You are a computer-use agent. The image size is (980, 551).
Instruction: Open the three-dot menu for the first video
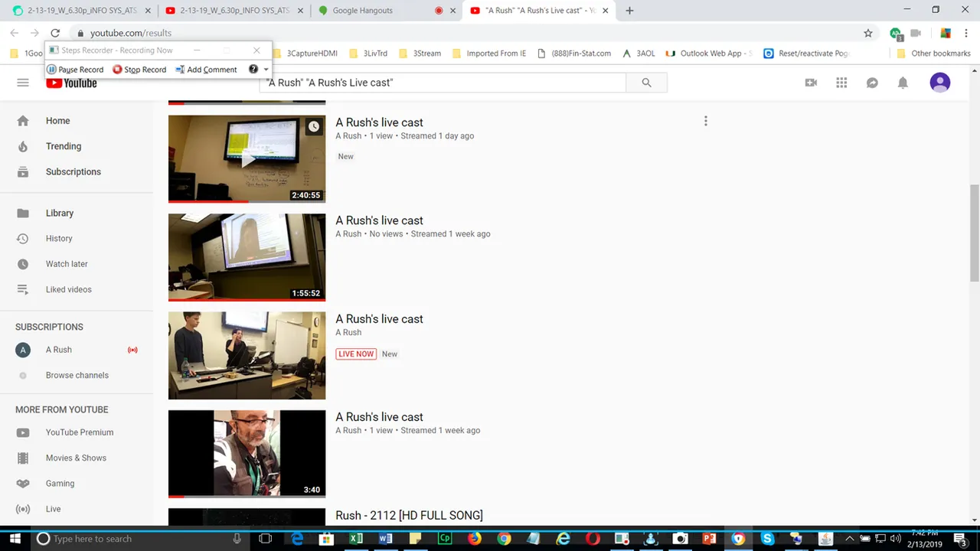(x=706, y=121)
